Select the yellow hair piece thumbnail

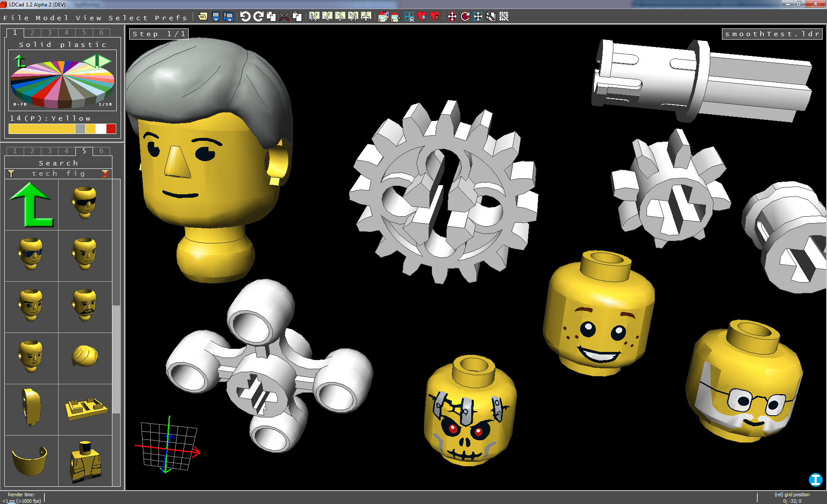(85, 358)
